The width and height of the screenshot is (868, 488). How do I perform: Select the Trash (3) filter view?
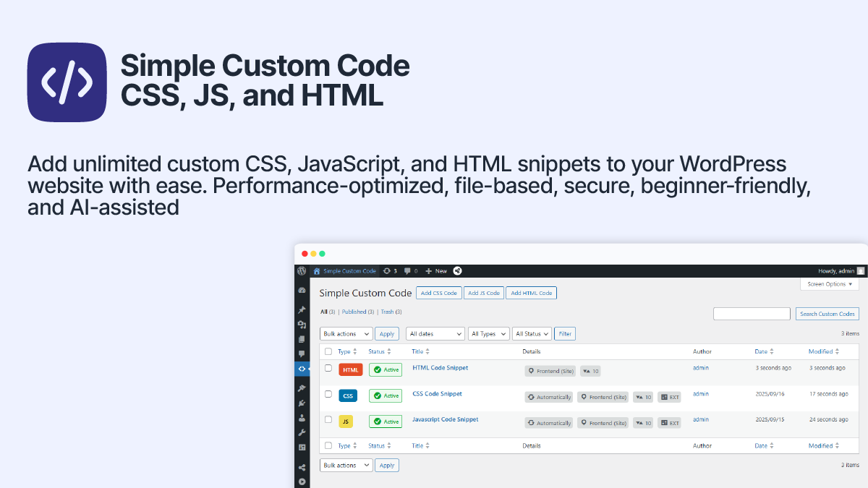[x=391, y=312]
